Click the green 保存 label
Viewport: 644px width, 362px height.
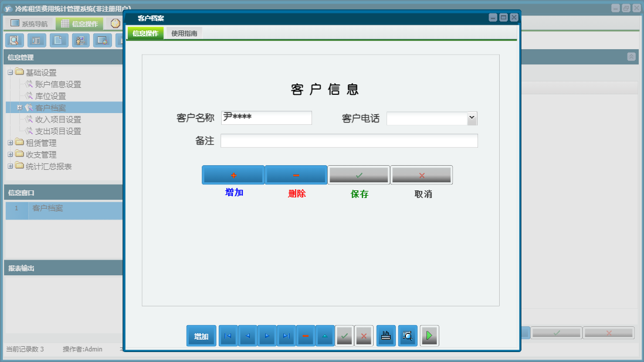click(360, 194)
